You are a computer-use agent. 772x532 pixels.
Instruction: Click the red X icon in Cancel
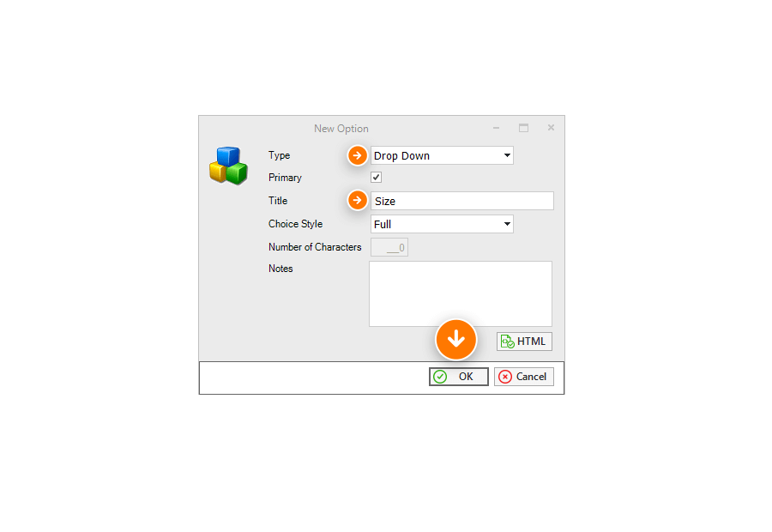504,377
